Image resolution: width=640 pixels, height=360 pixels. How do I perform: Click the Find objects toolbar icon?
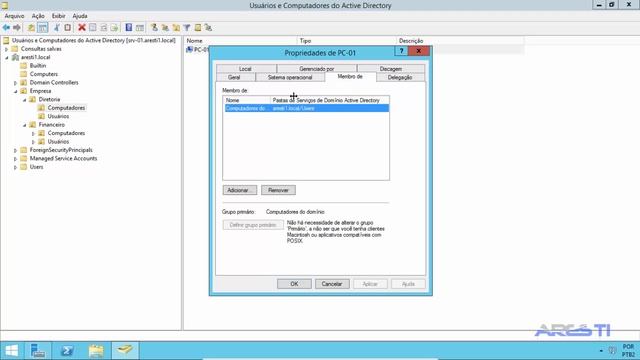(198, 28)
